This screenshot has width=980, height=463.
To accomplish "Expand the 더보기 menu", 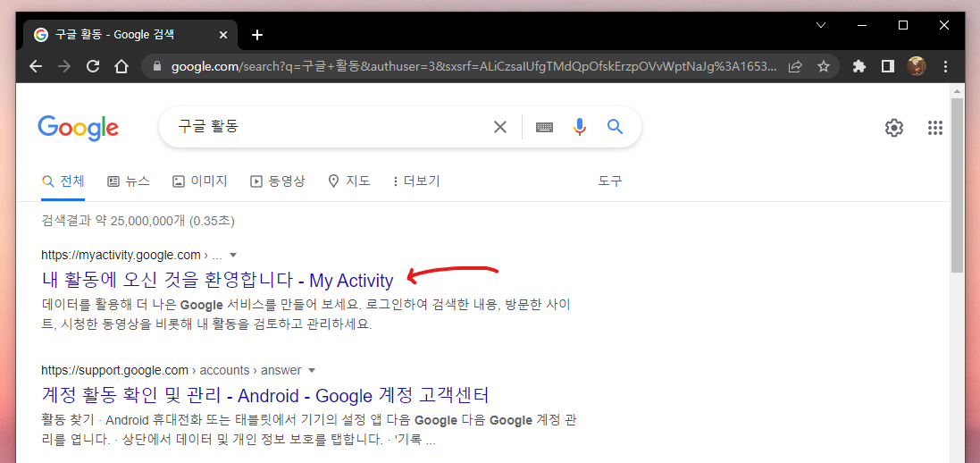I will [x=416, y=181].
